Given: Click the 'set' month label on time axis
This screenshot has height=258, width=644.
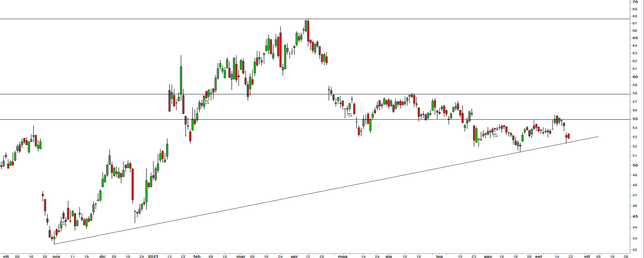Looking at the screenshot, I should pyautogui.click(x=538, y=256).
